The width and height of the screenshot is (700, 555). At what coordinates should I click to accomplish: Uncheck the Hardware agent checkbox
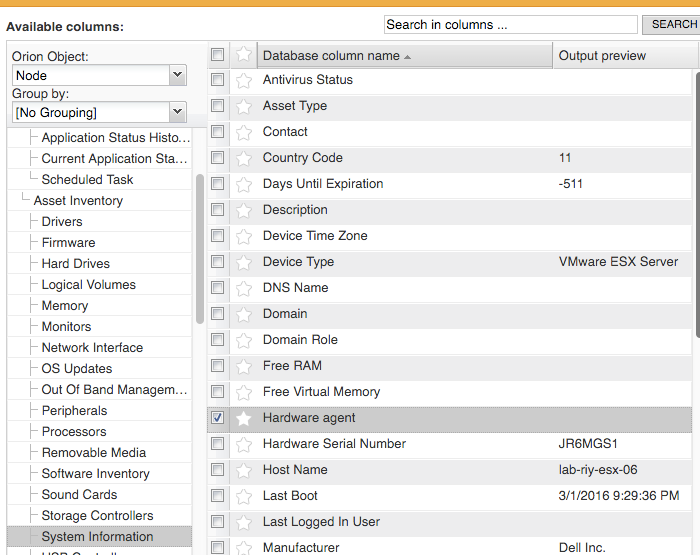click(217, 417)
